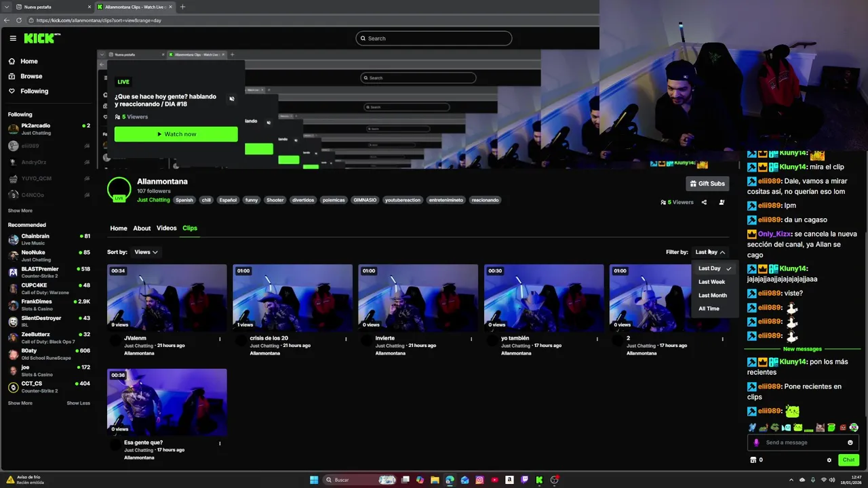Viewport: 868px width, 488px height.
Task: Open options menu for 'crisis de los 20' clip
Action: click(x=346, y=339)
